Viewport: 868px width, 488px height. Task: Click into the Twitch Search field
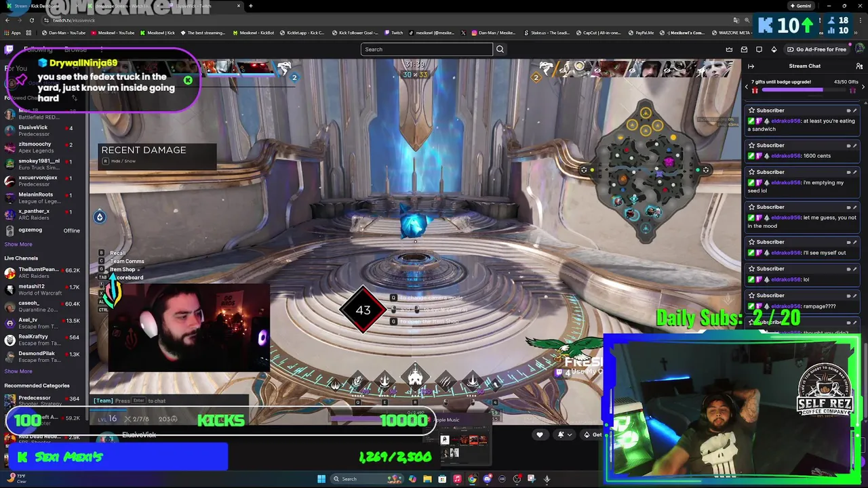point(427,49)
